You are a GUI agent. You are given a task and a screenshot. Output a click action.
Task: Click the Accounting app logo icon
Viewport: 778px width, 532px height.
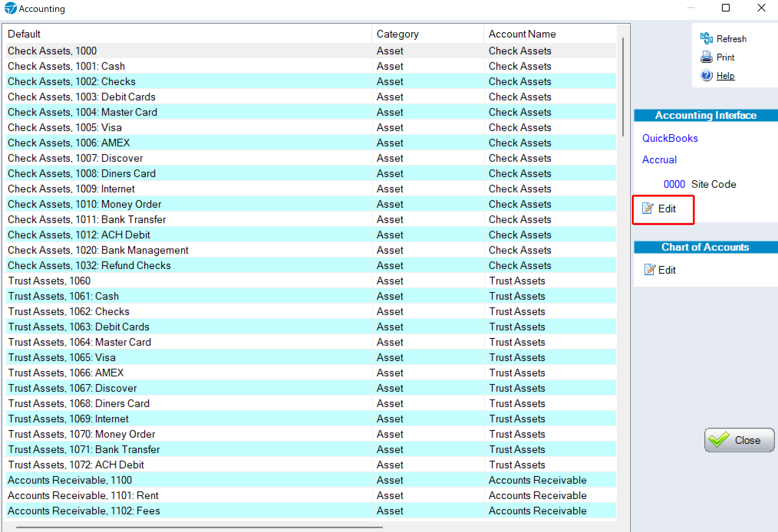(10, 8)
